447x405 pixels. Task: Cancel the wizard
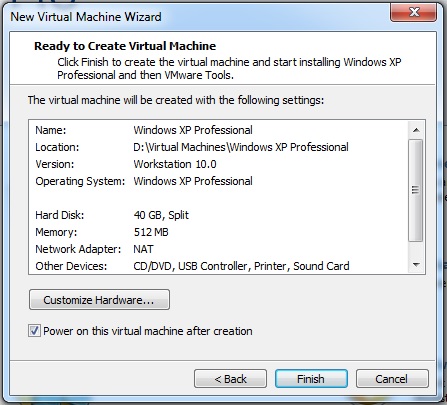[x=392, y=379]
